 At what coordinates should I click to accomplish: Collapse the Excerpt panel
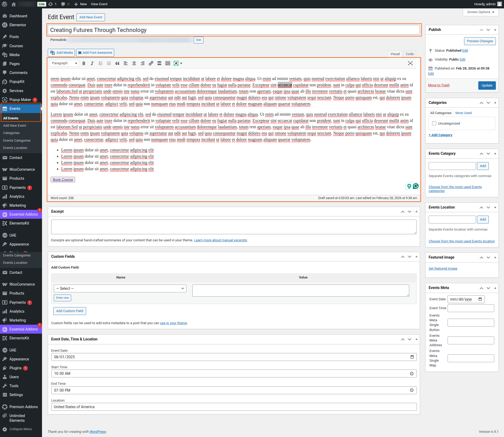click(x=416, y=211)
